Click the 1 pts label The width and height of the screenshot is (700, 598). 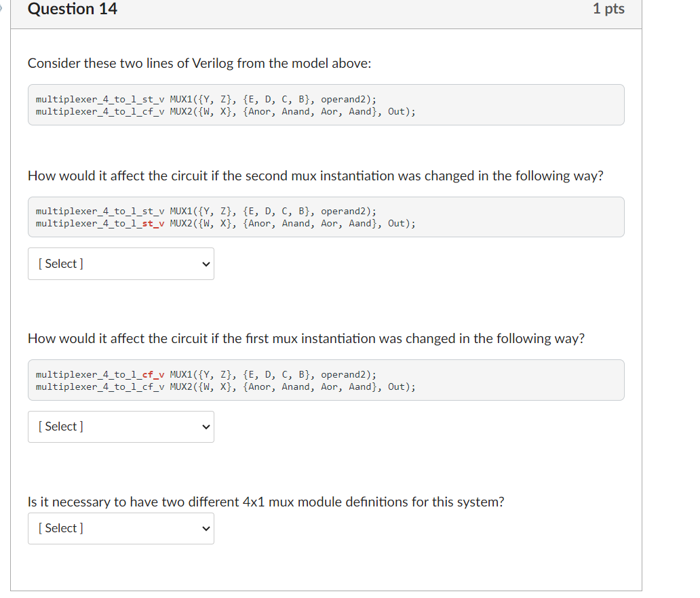click(608, 9)
